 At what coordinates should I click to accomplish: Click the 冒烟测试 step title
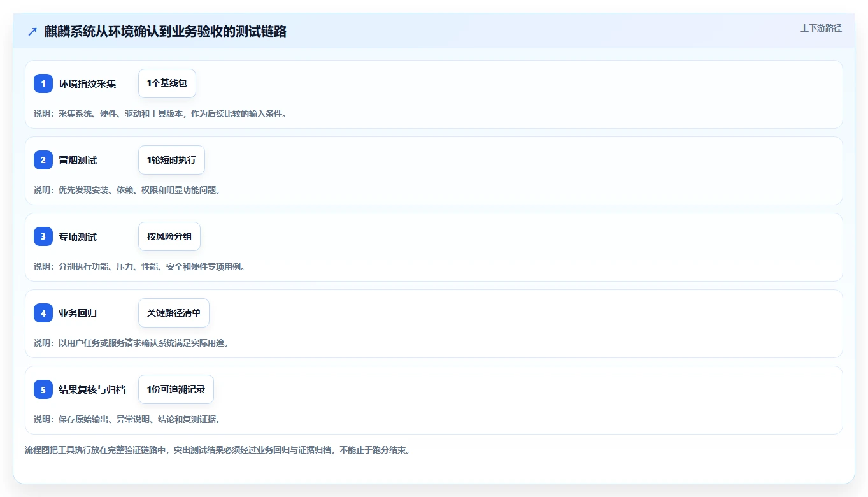78,160
